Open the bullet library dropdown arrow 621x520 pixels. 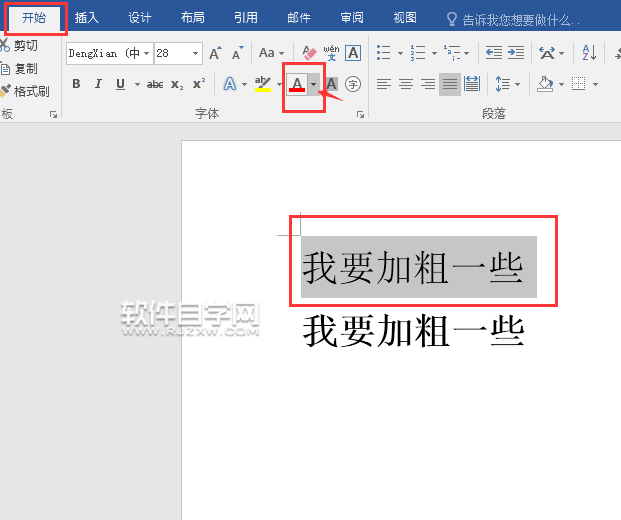coord(400,53)
